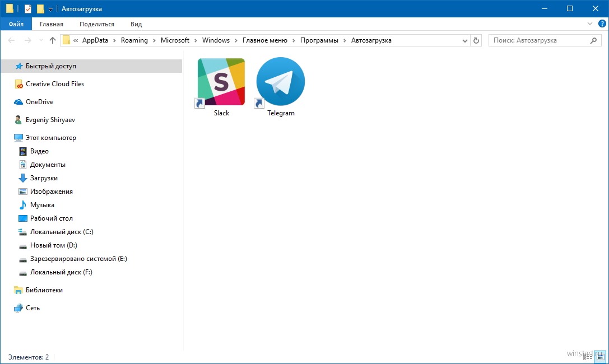Go back with the back arrow
Screen dimensions: 609x364
[11, 40]
